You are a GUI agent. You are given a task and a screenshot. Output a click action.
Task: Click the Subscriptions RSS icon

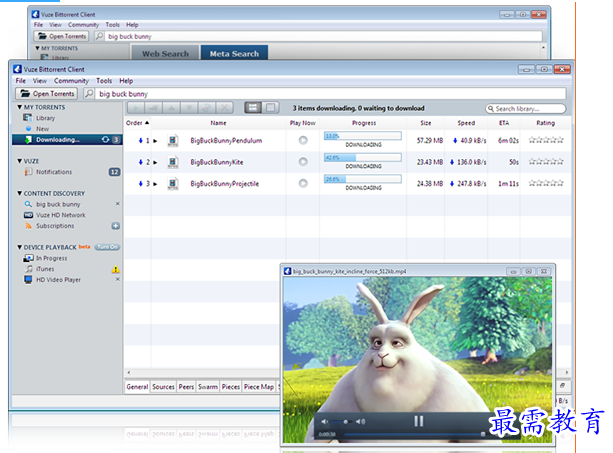[x=28, y=226]
